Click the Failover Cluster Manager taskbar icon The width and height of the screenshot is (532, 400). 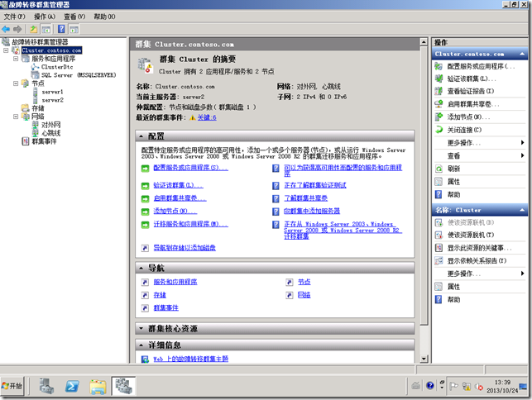coord(123,386)
